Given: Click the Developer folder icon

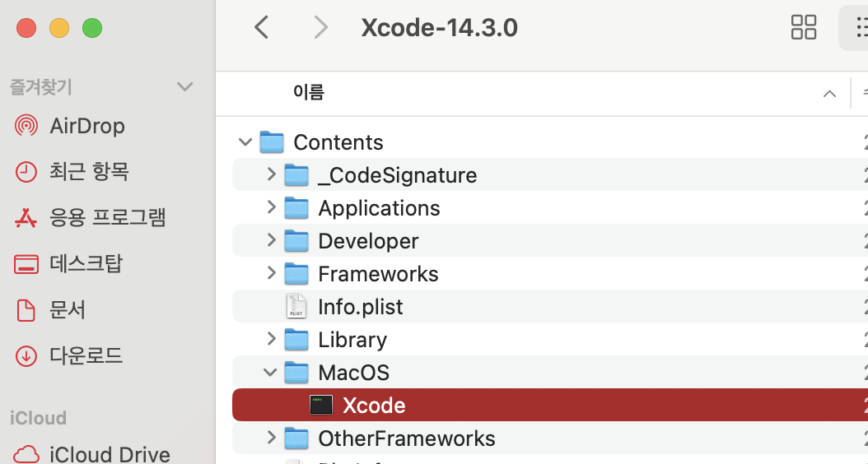Looking at the screenshot, I should [x=296, y=240].
